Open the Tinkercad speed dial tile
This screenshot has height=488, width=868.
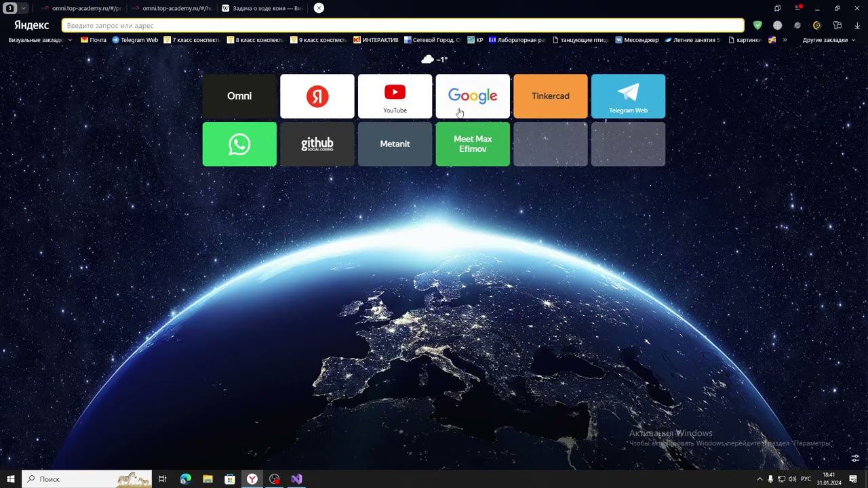[551, 96]
